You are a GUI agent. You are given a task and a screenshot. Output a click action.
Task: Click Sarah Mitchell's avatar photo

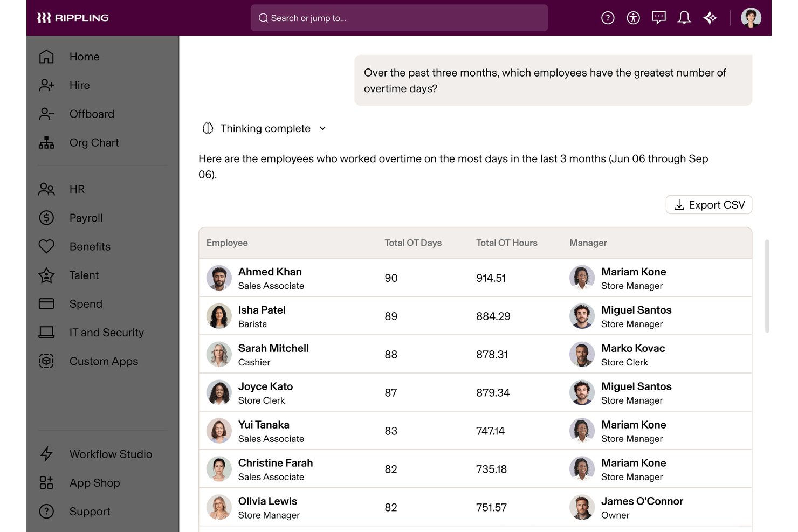click(x=219, y=355)
